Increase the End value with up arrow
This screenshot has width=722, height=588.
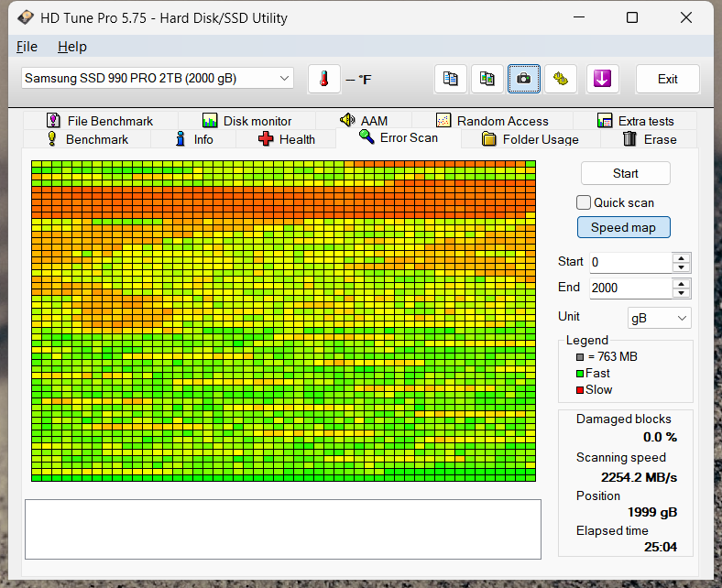tap(681, 283)
